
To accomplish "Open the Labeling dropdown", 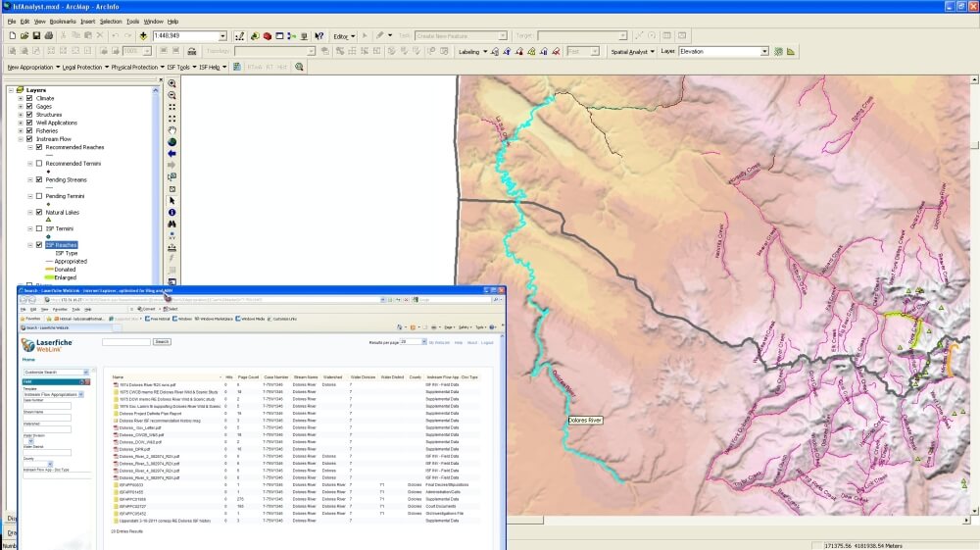I will pos(472,52).
